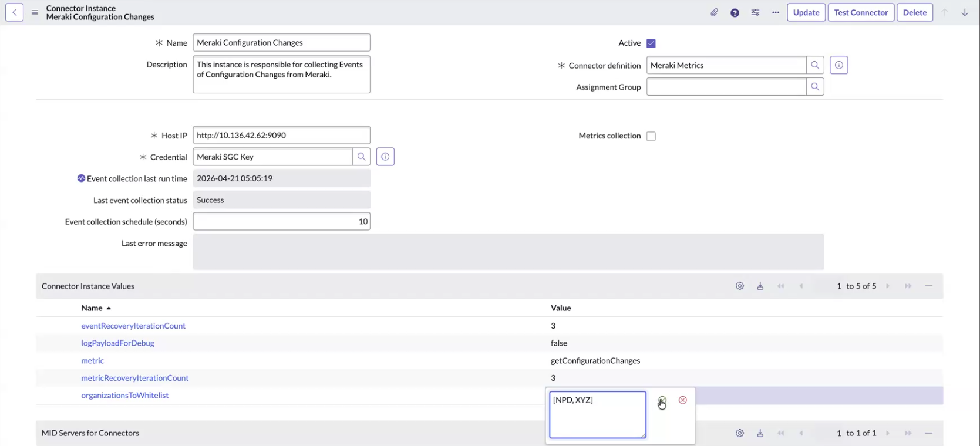Click the Update button
The width and height of the screenshot is (980, 446).
click(806, 12)
